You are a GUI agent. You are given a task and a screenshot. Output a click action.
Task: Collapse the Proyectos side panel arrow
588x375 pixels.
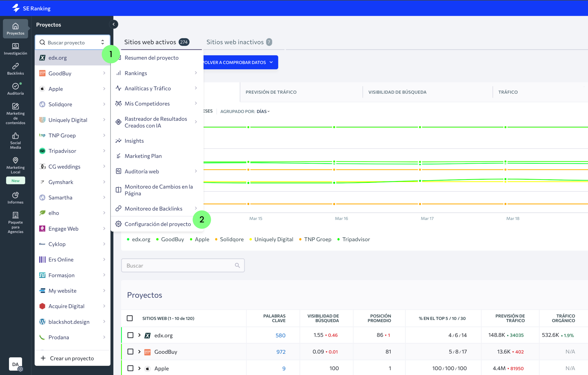[x=114, y=24]
